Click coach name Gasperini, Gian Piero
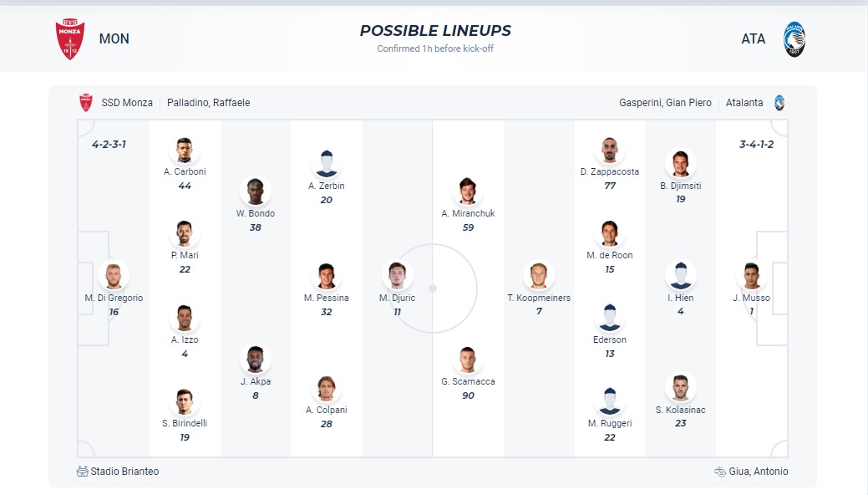Viewport: 868px width, 495px height. tap(665, 103)
